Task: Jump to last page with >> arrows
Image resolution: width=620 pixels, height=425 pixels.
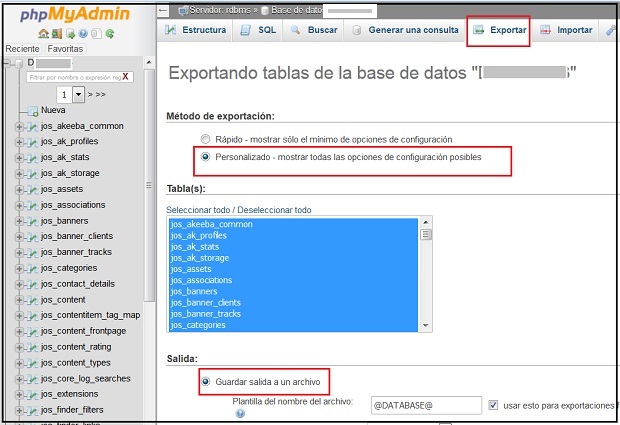Action: point(100,94)
